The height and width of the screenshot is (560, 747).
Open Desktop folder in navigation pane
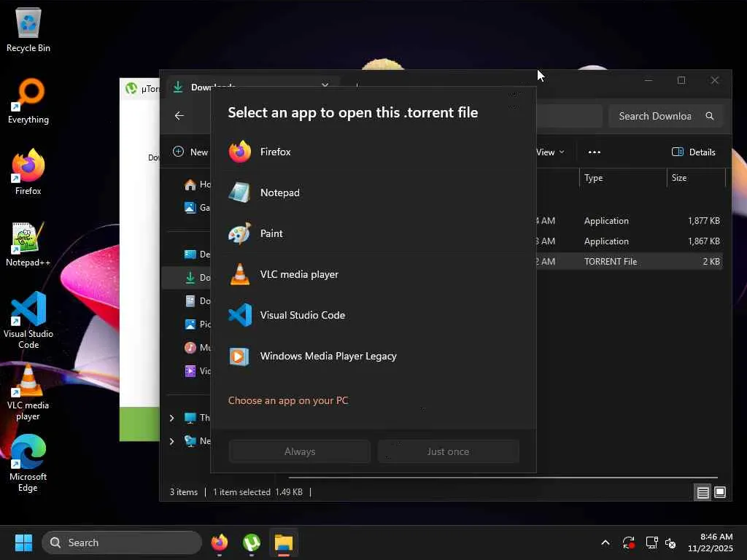[197, 254]
